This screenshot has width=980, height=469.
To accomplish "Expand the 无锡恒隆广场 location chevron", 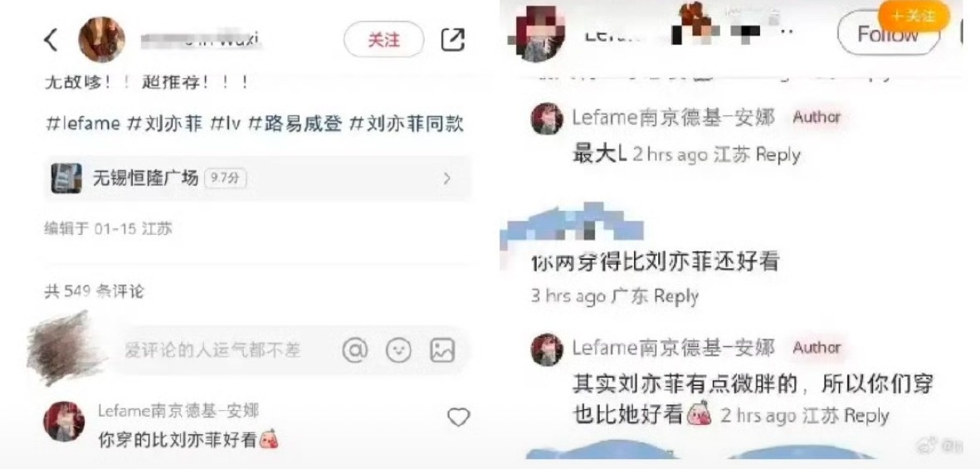I will [x=446, y=178].
